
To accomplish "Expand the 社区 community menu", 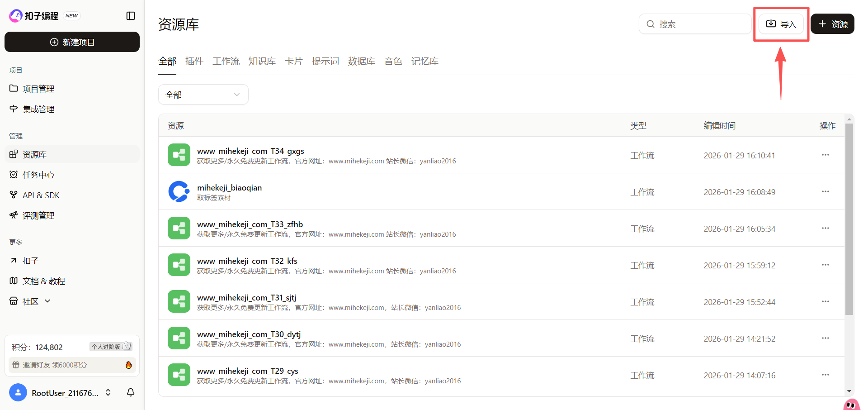I will (x=31, y=301).
